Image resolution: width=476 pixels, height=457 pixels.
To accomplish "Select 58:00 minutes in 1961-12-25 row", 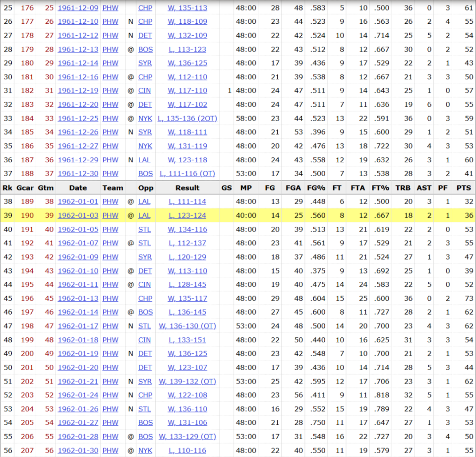I will (246, 119).
